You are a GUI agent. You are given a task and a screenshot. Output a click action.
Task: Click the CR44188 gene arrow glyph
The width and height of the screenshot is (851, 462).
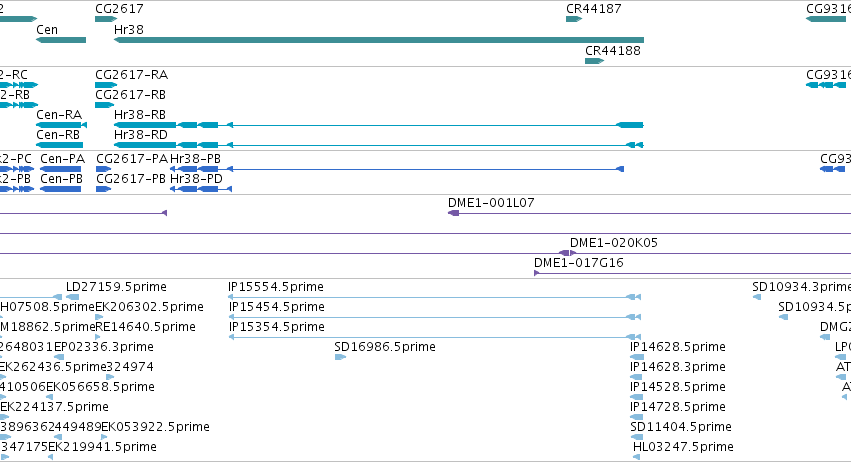tap(594, 61)
